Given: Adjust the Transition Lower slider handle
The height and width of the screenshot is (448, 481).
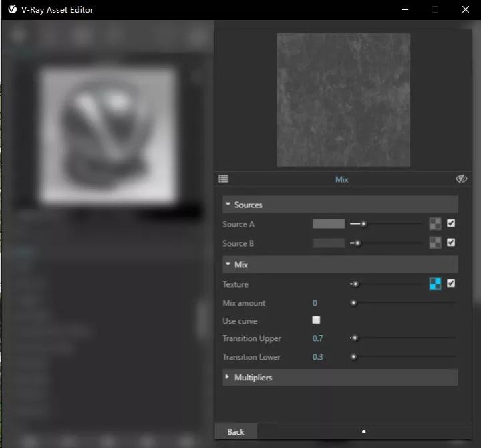Looking at the screenshot, I should click(x=353, y=357).
